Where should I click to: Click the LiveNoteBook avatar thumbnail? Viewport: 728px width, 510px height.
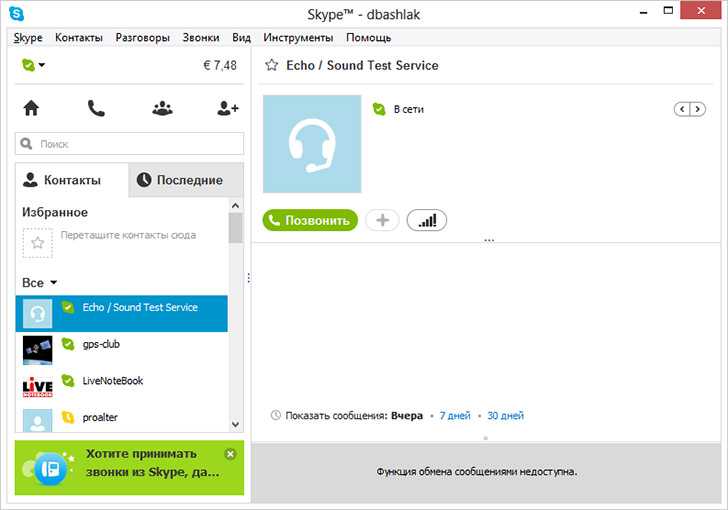point(38,387)
